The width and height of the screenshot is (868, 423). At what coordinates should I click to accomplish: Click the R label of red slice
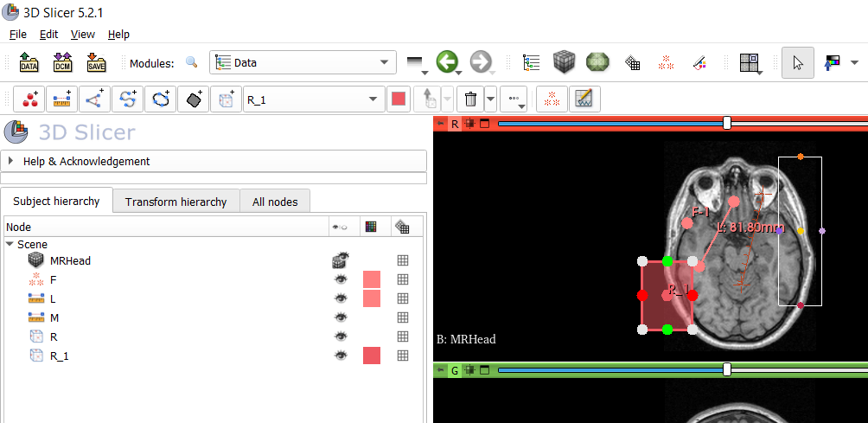[455, 124]
